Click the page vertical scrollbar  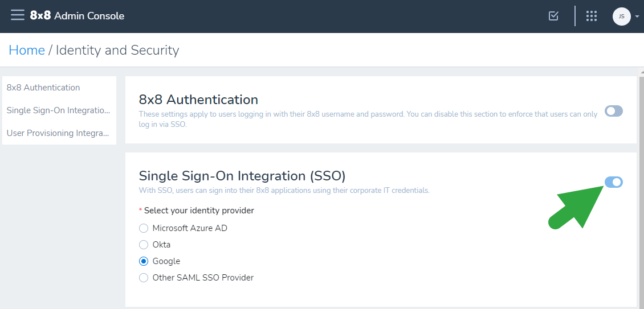pyautogui.click(x=641, y=189)
